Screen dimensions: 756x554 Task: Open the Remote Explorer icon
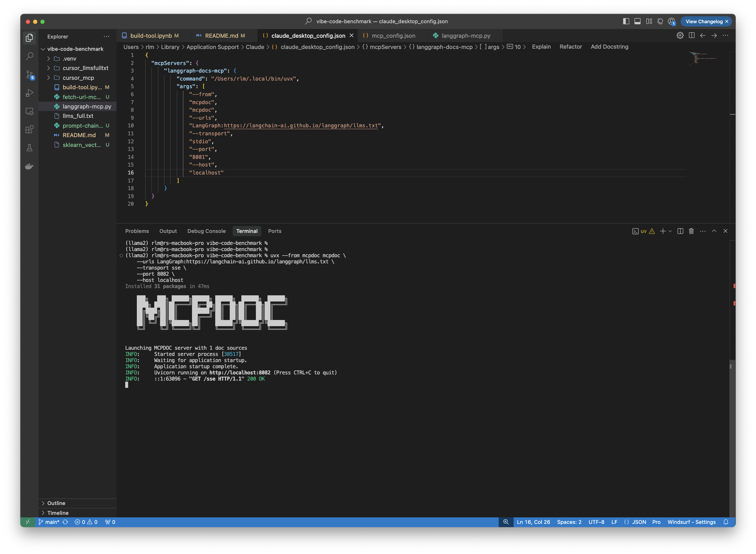(x=29, y=111)
